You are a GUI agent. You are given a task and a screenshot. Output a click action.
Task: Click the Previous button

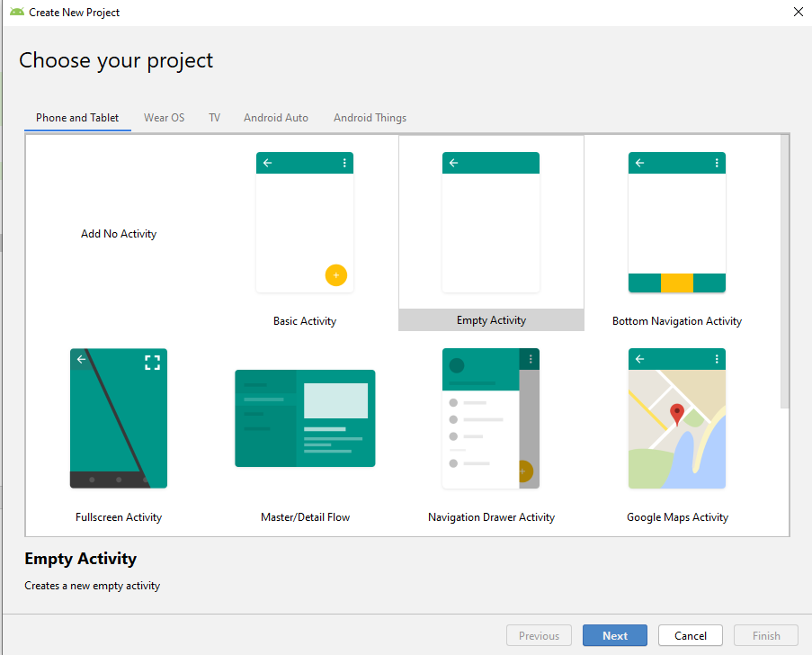point(540,635)
